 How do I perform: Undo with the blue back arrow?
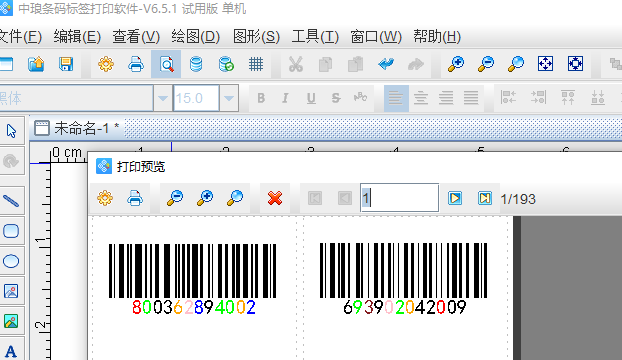pyautogui.click(x=386, y=64)
